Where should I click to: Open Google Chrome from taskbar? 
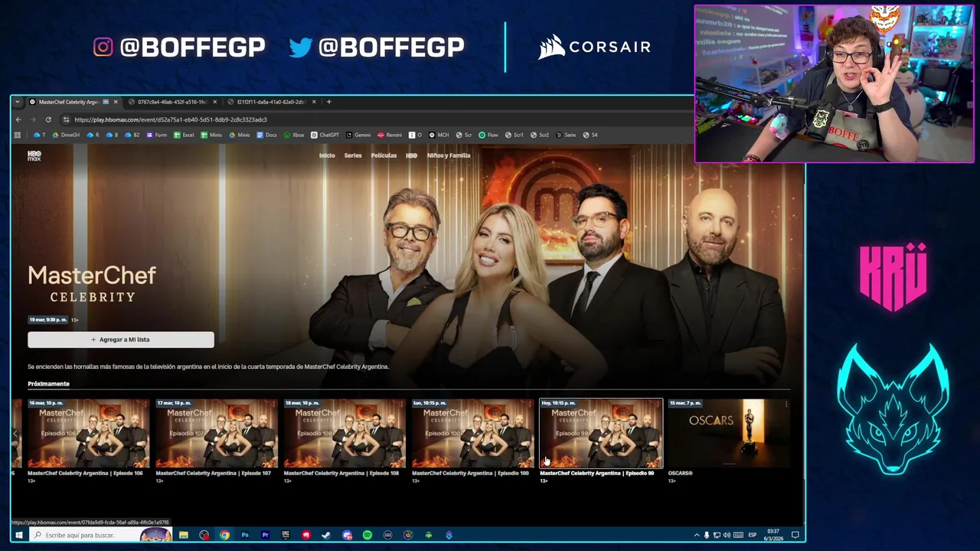tap(224, 535)
